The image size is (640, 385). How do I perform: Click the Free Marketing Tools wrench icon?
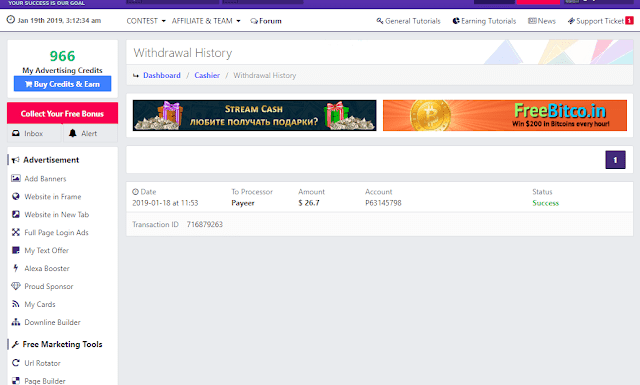(16, 345)
